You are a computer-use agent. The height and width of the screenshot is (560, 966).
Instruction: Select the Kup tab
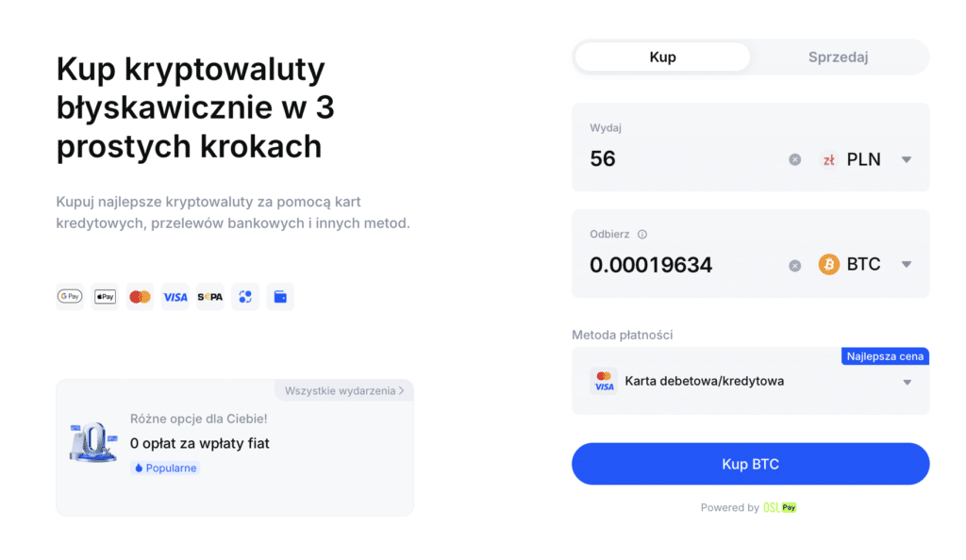click(662, 57)
